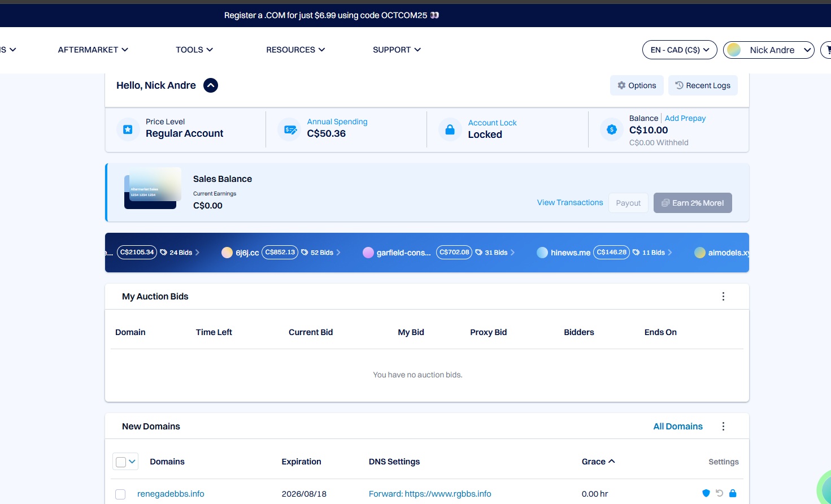Click the Account Lock padlock icon
The image size is (831, 504).
pyautogui.click(x=450, y=129)
